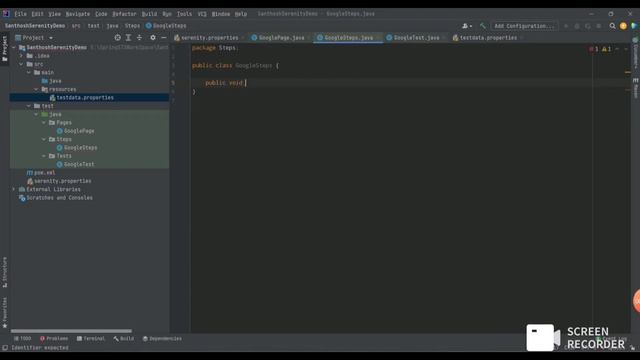Open the Terminal tool window
640x360 pixels.
point(91,338)
